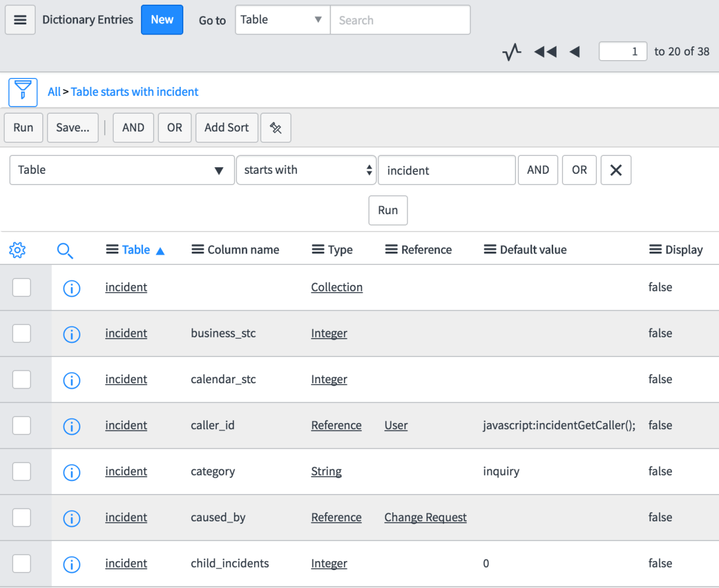Sort by the Column name header
719x588 pixels.
[x=243, y=250]
